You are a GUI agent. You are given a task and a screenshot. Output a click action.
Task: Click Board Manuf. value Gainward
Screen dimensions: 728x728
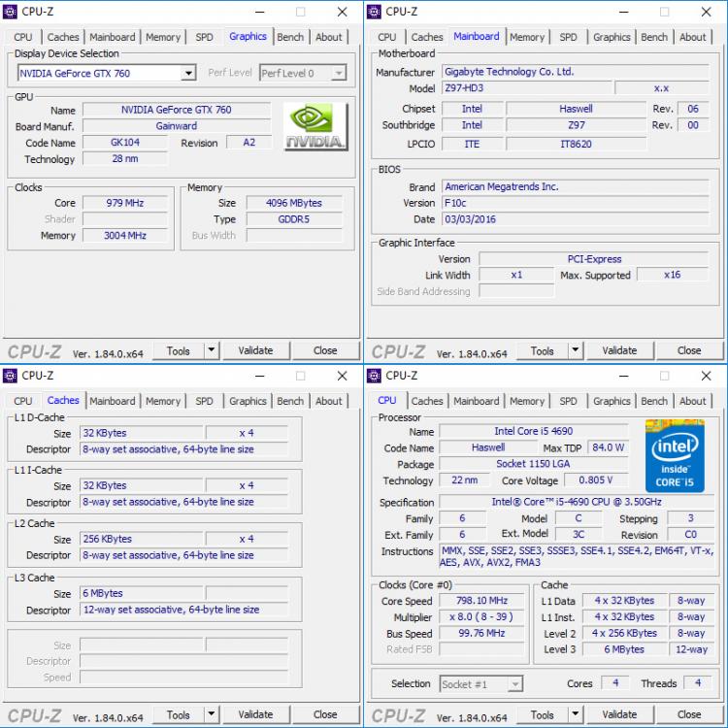pos(177,126)
